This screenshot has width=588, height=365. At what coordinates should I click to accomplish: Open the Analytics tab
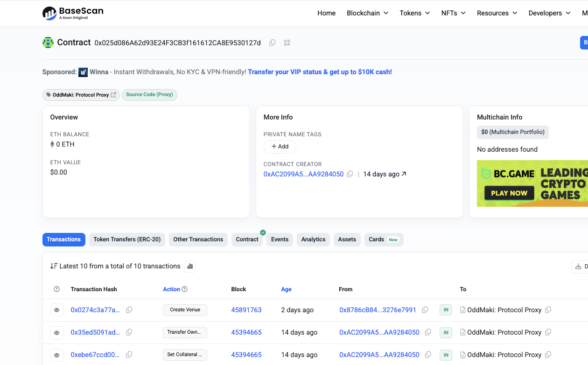coord(313,239)
